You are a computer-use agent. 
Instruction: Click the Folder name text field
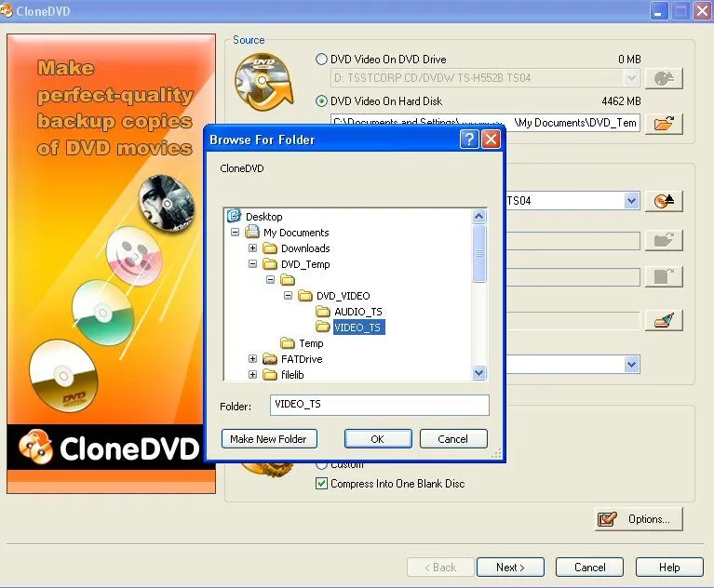click(379, 406)
